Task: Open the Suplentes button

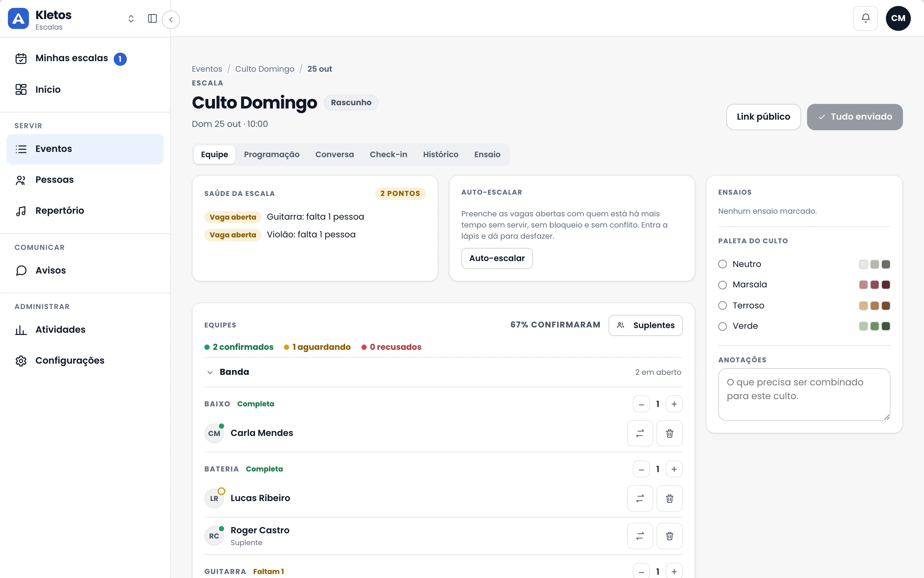Action: (x=645, y=325)
